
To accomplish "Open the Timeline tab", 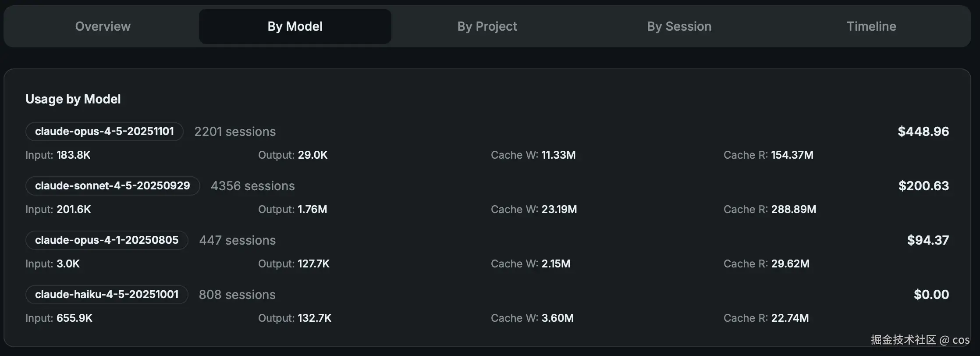I will (871, 26).
